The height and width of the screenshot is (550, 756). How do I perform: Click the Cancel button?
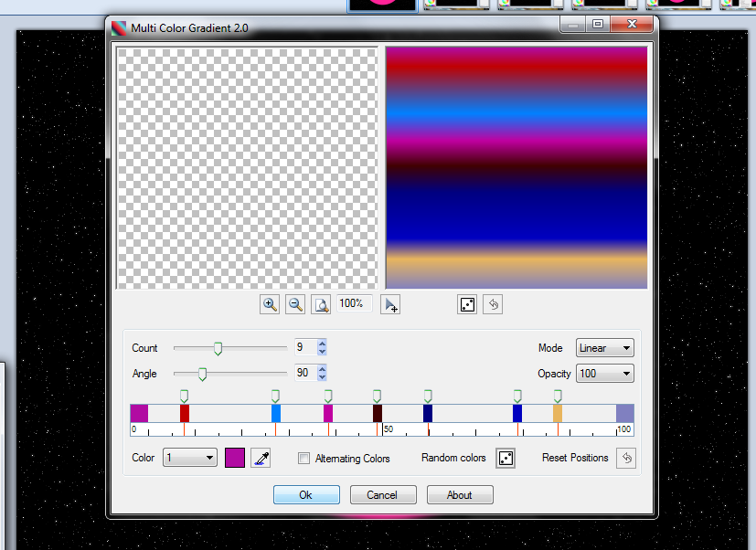(x=382, y=495)
